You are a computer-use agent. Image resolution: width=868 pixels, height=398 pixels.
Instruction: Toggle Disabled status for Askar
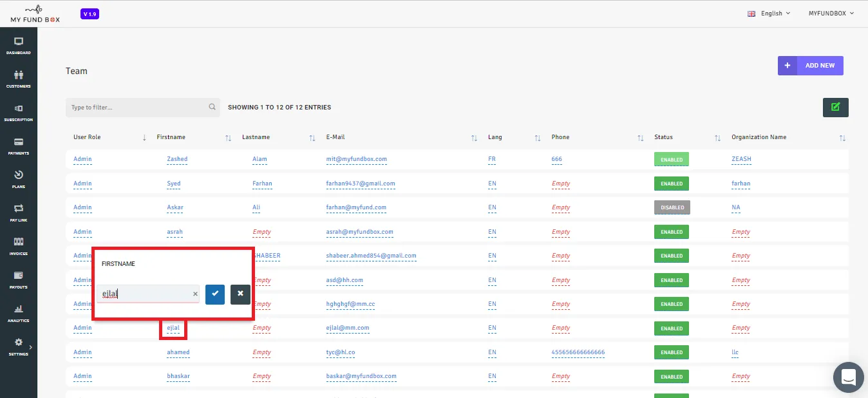coord(672,207)
